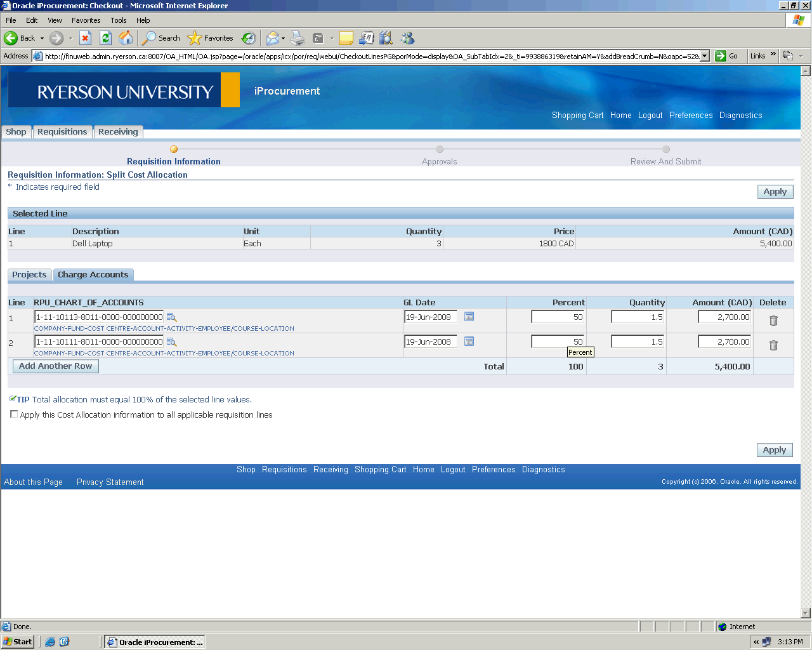Click the browser Home toolbar icon

point(126,38)
